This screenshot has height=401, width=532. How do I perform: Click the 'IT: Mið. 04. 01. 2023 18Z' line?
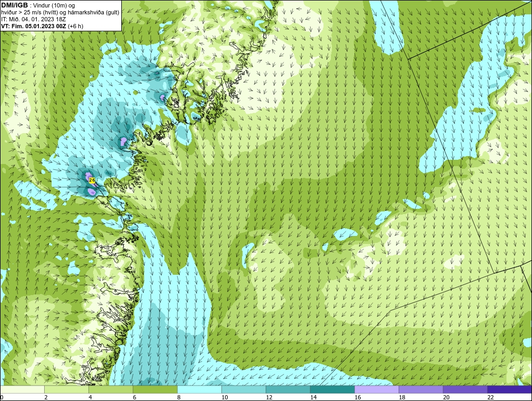[x=33, y=19]
